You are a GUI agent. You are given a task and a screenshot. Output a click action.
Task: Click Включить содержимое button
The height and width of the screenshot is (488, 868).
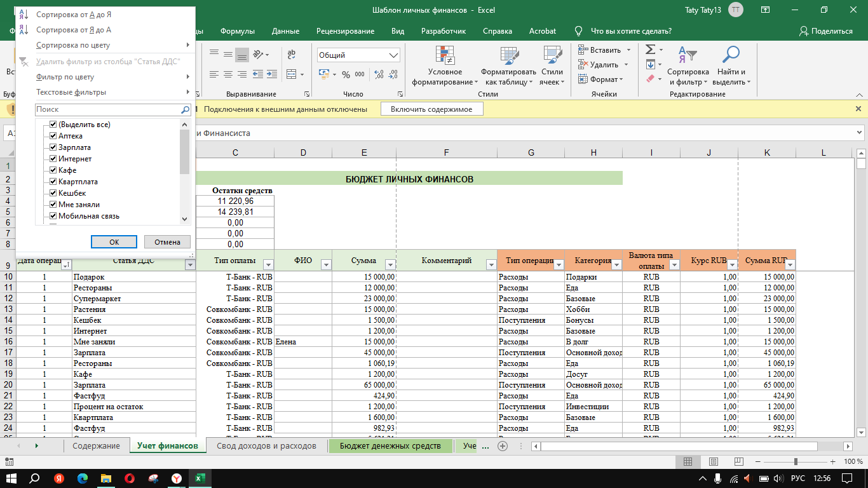pos(431,109)
